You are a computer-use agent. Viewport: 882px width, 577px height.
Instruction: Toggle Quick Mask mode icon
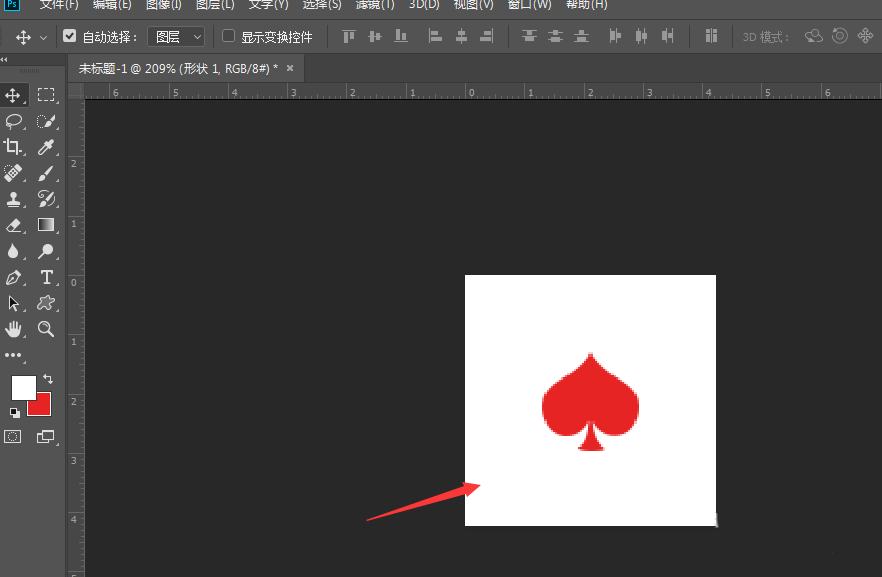click(12, 436)
